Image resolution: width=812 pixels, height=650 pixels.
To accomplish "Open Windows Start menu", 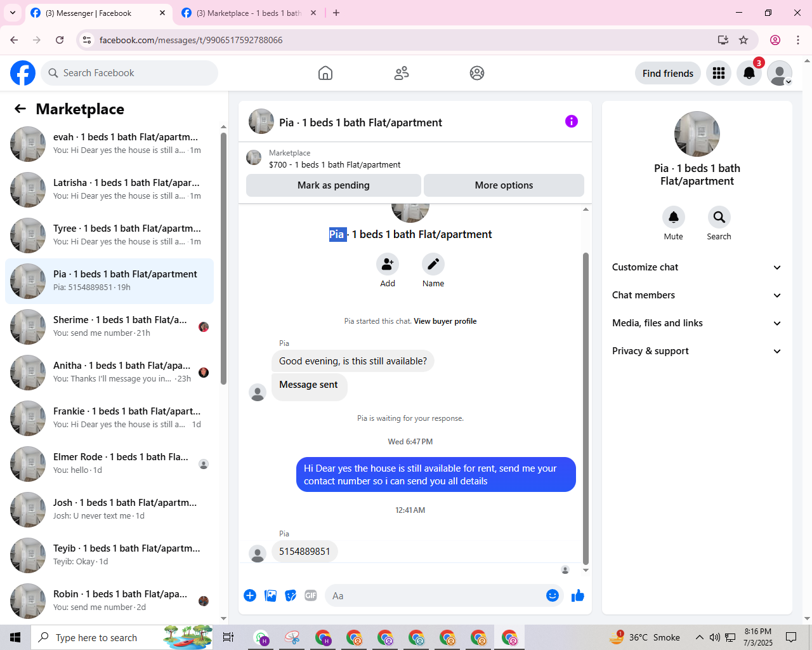I will click(x=15, y=637).
